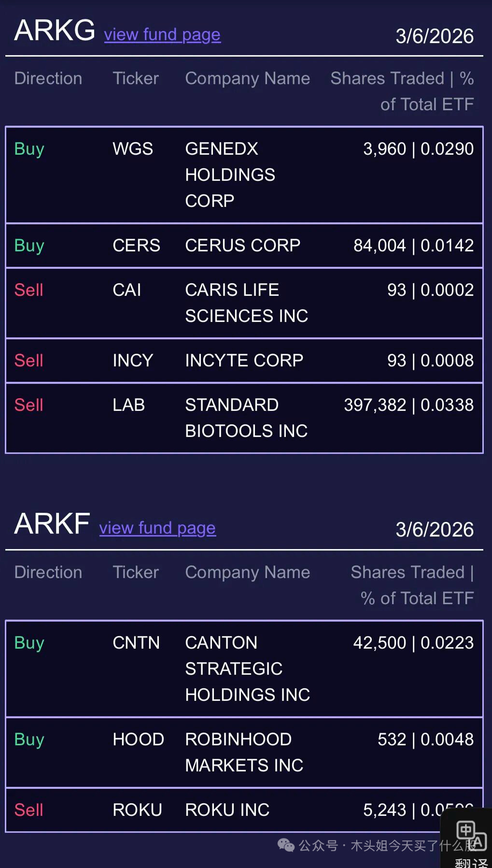Viewport: 492px width, 868px height.
Task: Click the INCY ticker symbol
Action: [x=133, y=361]
